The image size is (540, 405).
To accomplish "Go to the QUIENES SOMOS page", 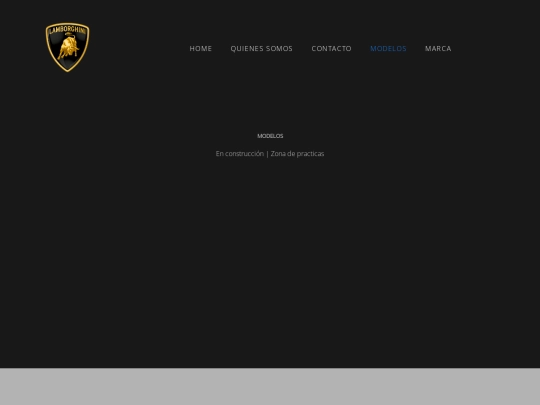I will coord(262,49).
